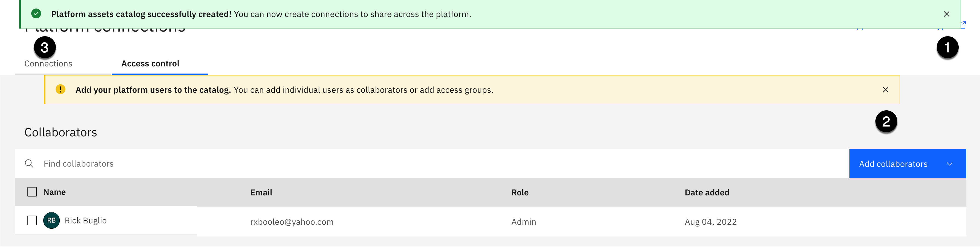Viewport: 980px width, 247px height.
Task: Expand the Add collaborators dropdown
Action: [x=949, y=164]
